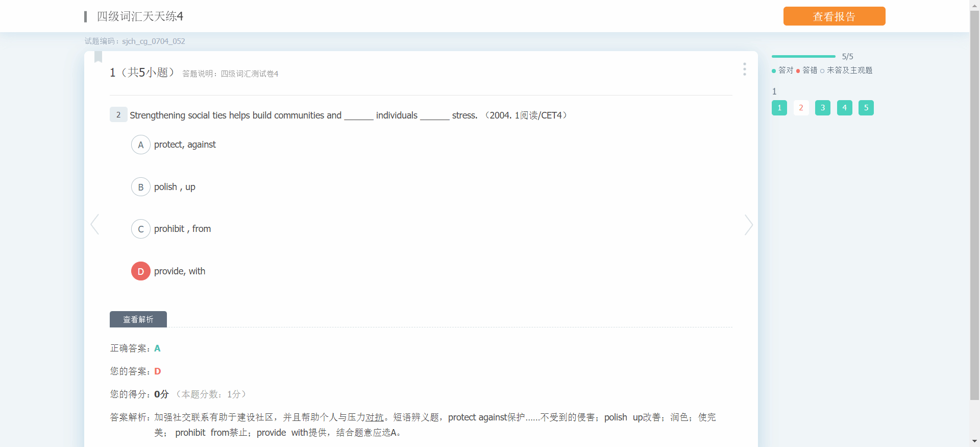Click the bookmark flag icon on question card
Screen dimensions: 980x447
(99, 57)
